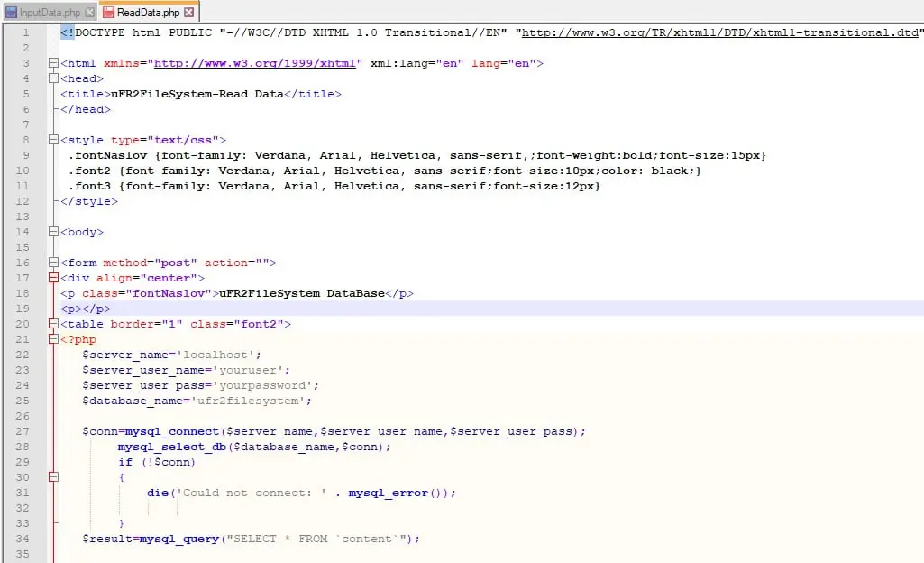Click the 'mysql_query' function on line 34
Screen dimensions: 924x563
tap(179, 539)
